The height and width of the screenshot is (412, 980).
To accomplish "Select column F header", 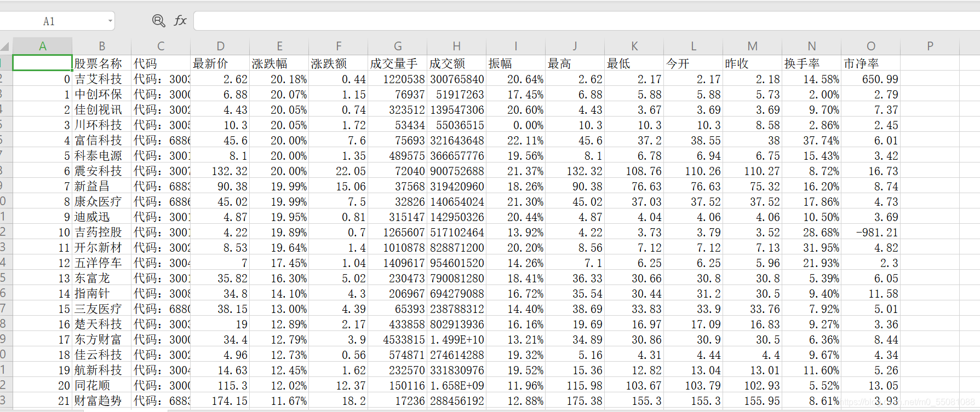I will click(x=339, y=47).
